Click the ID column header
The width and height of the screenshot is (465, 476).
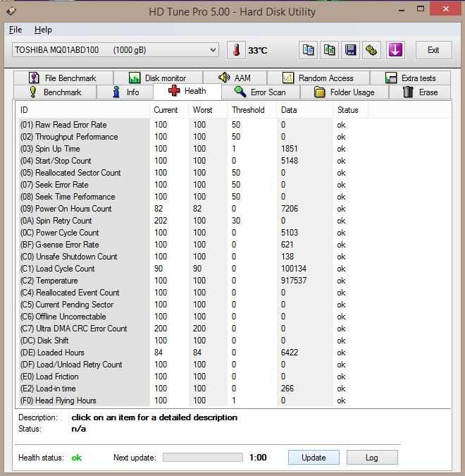tap(83, 110)
